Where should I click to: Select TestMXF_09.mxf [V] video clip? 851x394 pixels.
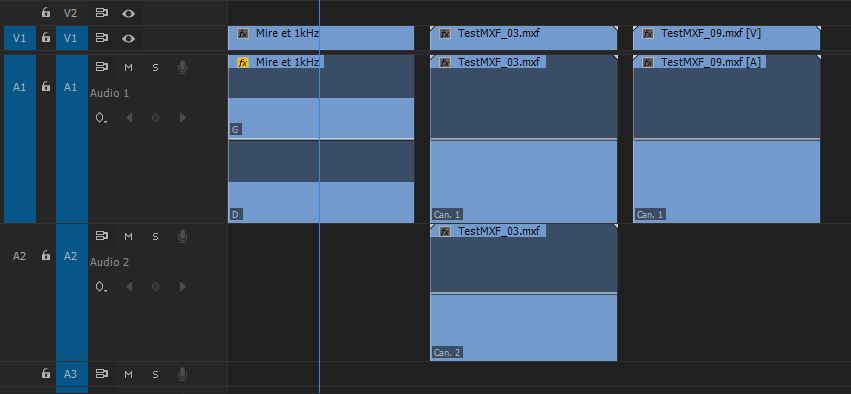[726, 38]
